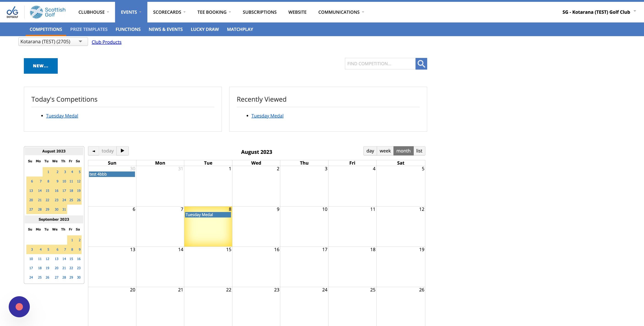The width and height of the screenshot is (644, 326).
Task: Click the NEW... competition button
Action: tap(41, 66)
